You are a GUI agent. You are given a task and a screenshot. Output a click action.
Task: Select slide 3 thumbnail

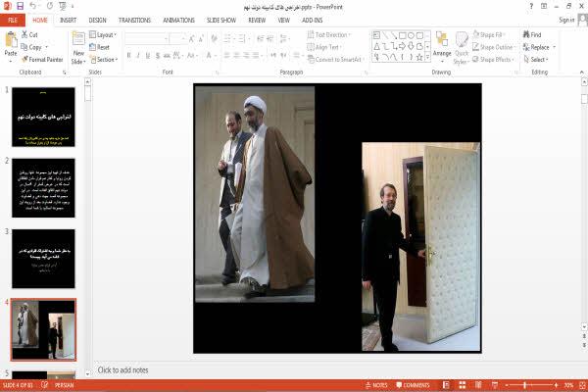click(43, 259)
